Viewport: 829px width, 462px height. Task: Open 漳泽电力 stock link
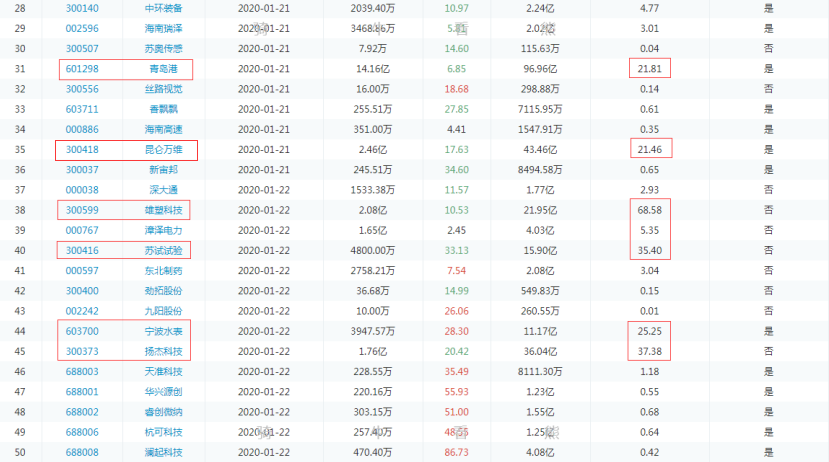[x=163, y=230]
